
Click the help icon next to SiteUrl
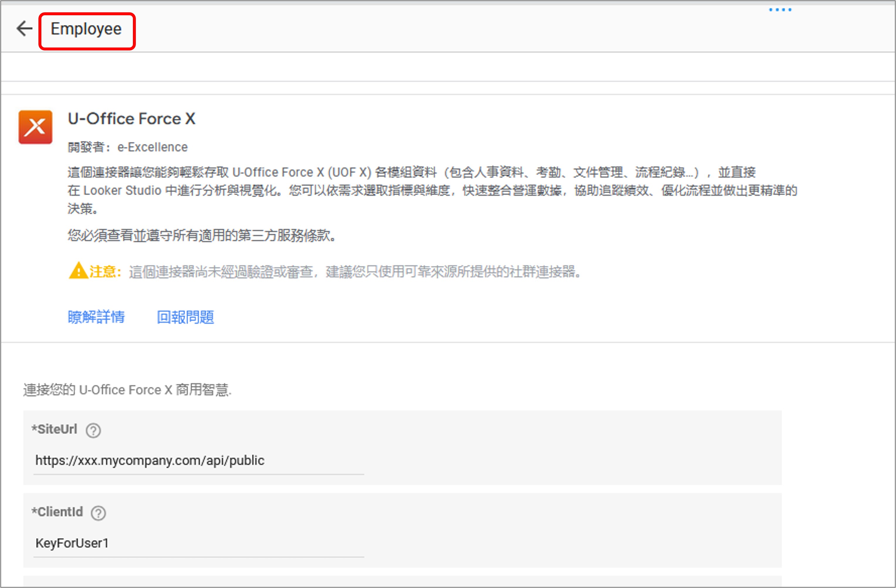point(93,431)
